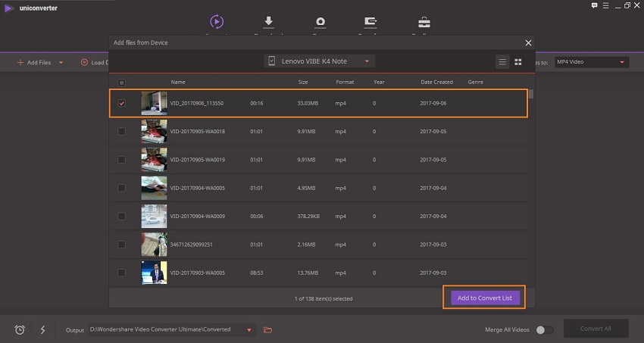Open the Burn disc tab icon

point(320,22)
